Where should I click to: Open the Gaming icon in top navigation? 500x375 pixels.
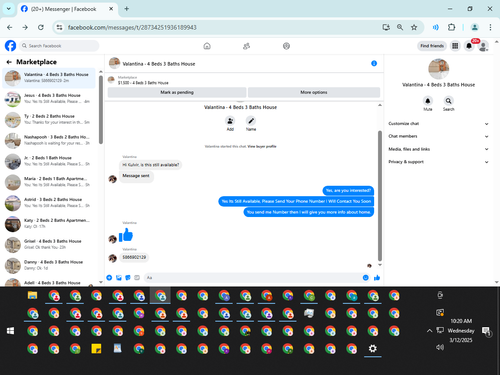(286, 46)
